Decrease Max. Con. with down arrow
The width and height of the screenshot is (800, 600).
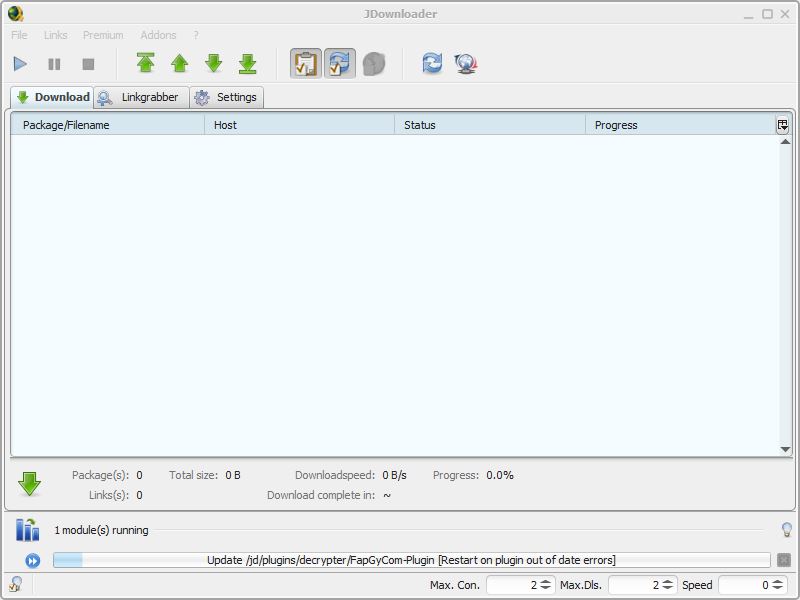tap(545, 588)
